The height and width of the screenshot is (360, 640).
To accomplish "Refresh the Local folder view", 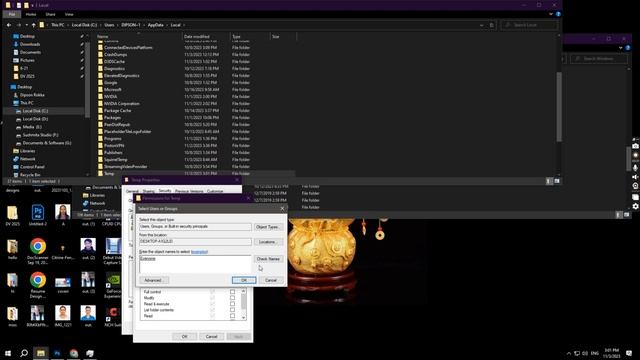I will point(491,25).
